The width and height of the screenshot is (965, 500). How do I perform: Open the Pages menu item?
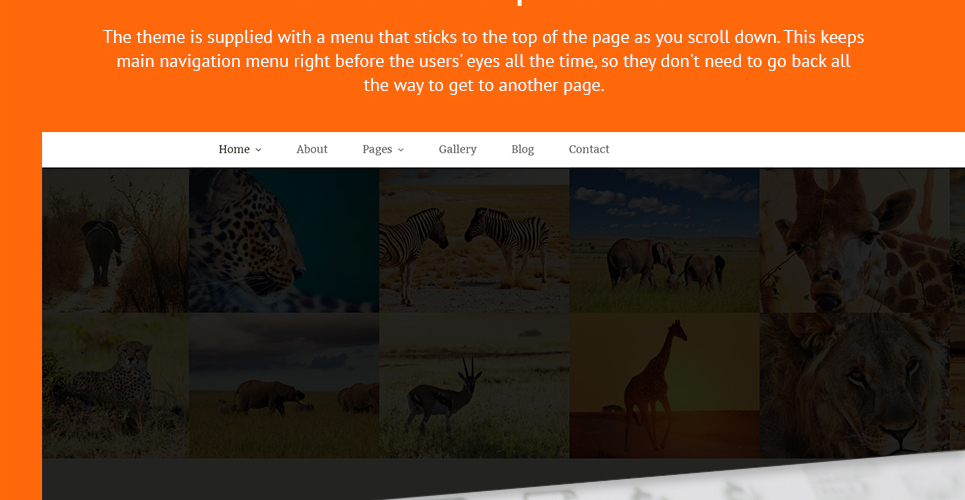(377, 149)
